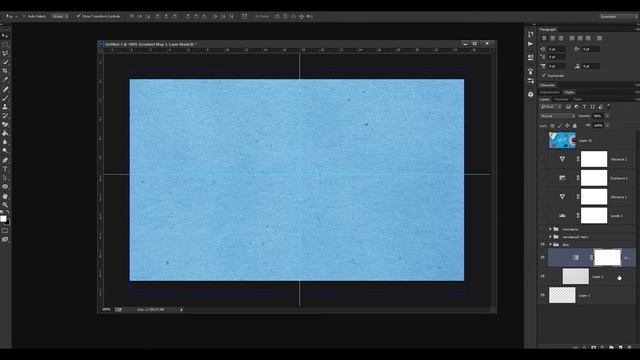Screen dimensions: 640x360
Task: Select the Pen tool
Action: point(5,160)
